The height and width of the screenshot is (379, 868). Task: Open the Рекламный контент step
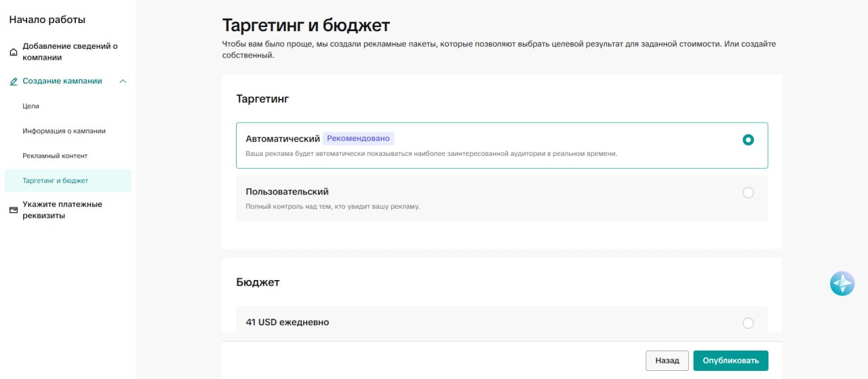pos(55,156)
